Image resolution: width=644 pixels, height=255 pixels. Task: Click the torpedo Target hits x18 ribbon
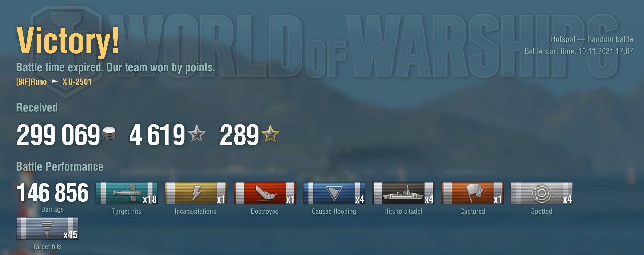(x=127, y=193)
